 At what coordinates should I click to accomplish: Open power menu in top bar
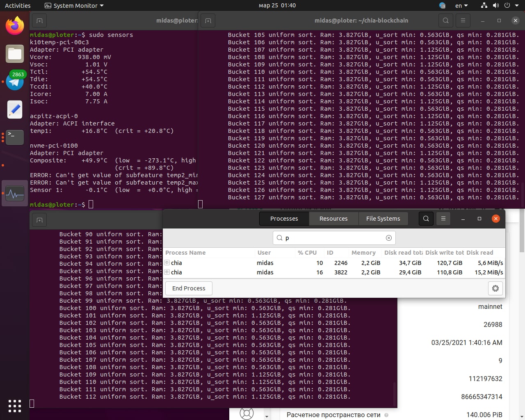click(x=507, y=6)
